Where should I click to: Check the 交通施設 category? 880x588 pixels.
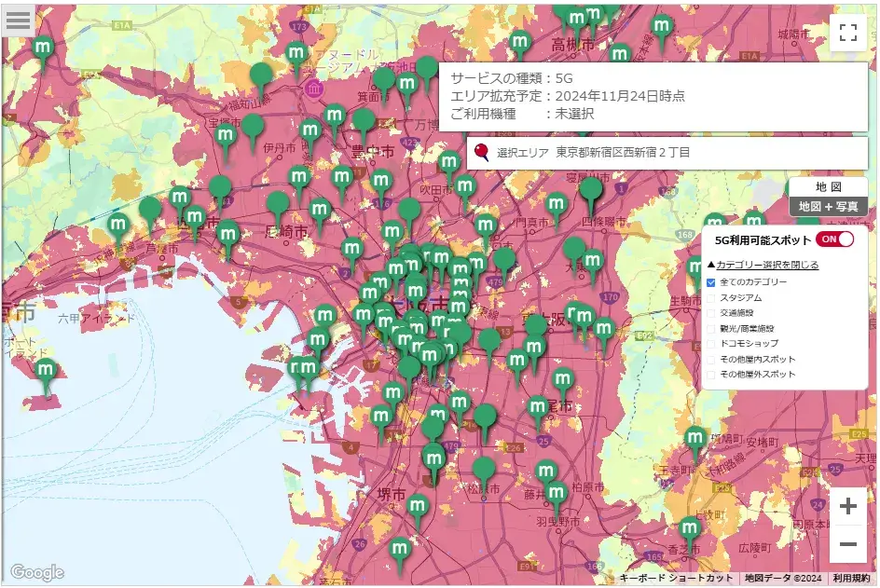tap(711, 313)
